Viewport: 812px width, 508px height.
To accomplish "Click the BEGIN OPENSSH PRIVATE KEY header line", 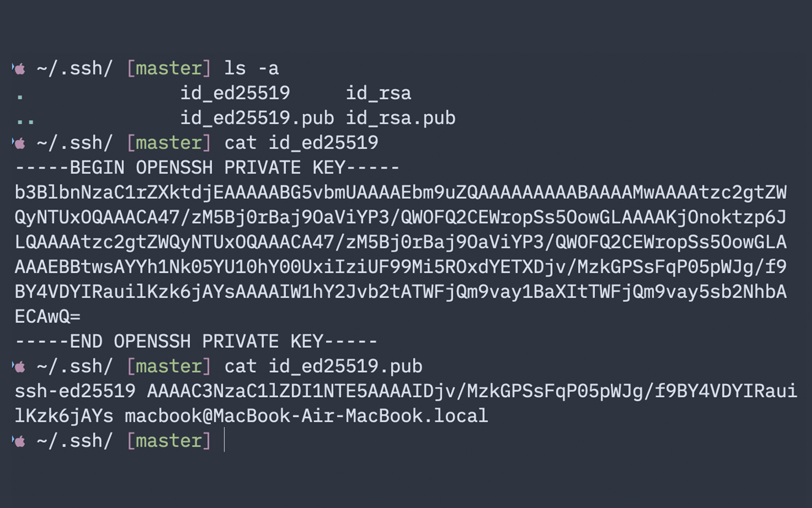I will click(x=207, y=168).
